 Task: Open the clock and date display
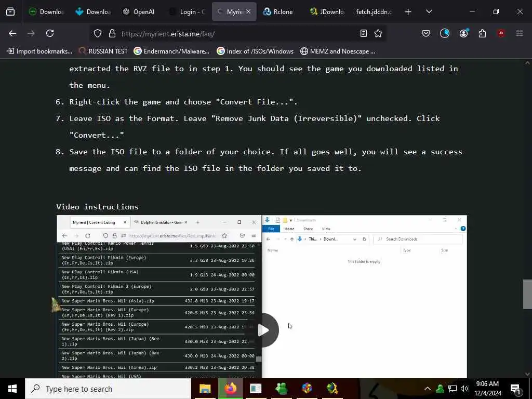[x=487, y=389]
